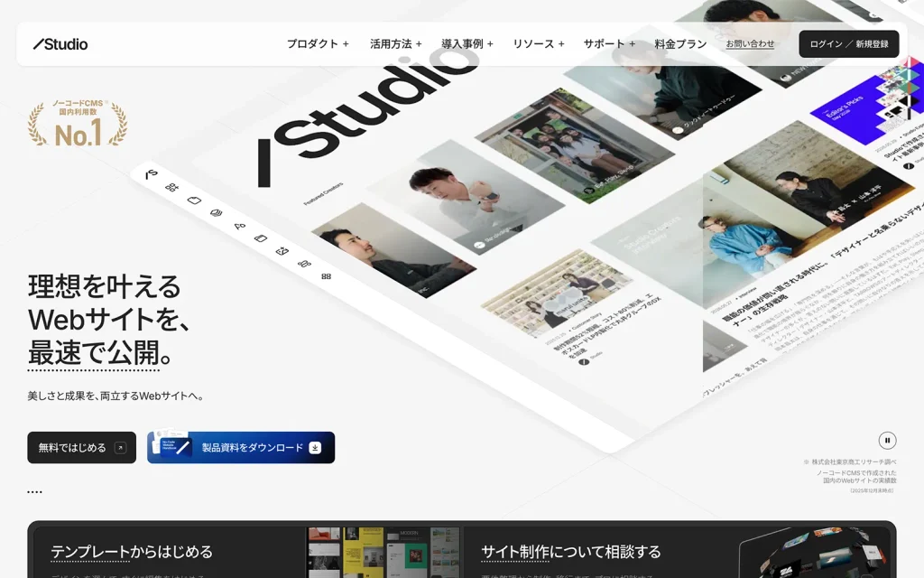Image resolution: width=924 pixels, height=578 pixels.
Task: Expand the 活用方法 menu
Action: point(396,43)
